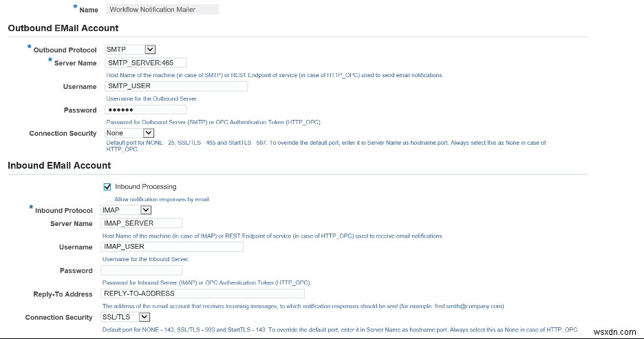Toggle the Inbound Processing checkbox

[x=107, y=187]
